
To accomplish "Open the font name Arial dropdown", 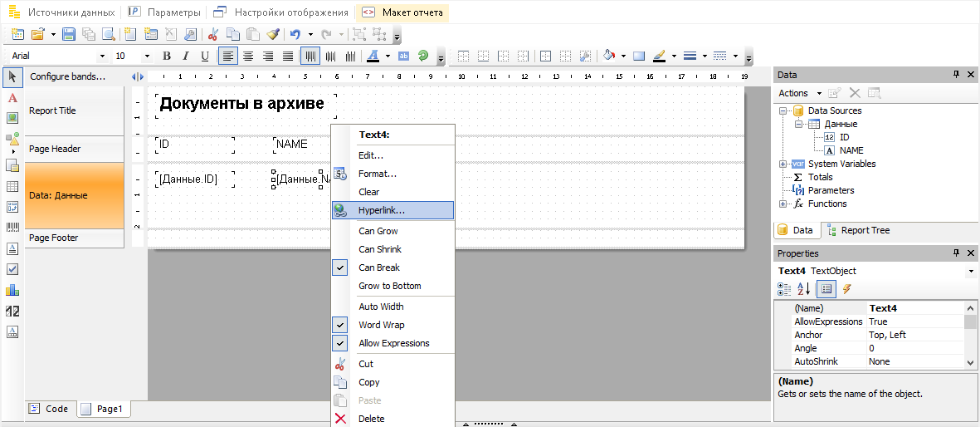I will (x=102, y=56).
